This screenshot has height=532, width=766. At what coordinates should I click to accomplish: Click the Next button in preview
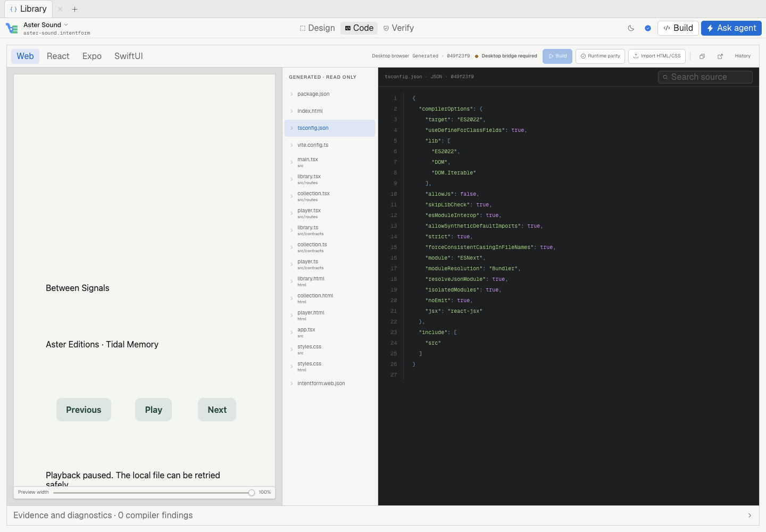pyautogui.click(x=217, y=410)
